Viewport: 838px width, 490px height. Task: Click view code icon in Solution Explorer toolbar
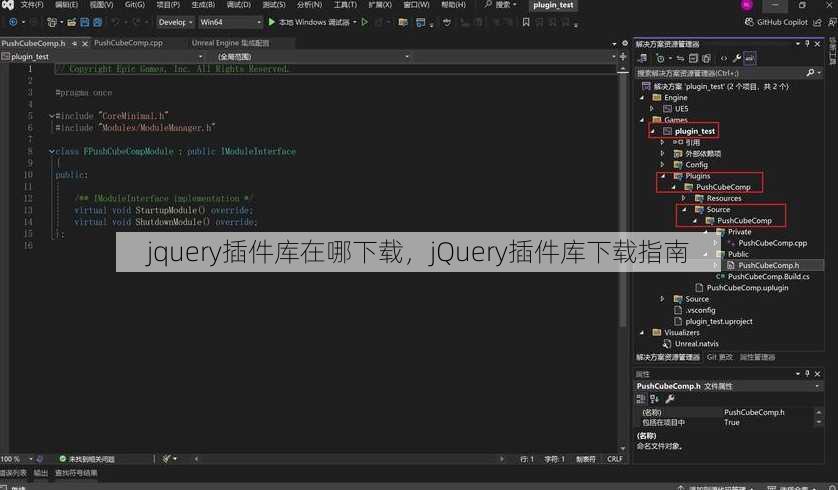[724, 58]
